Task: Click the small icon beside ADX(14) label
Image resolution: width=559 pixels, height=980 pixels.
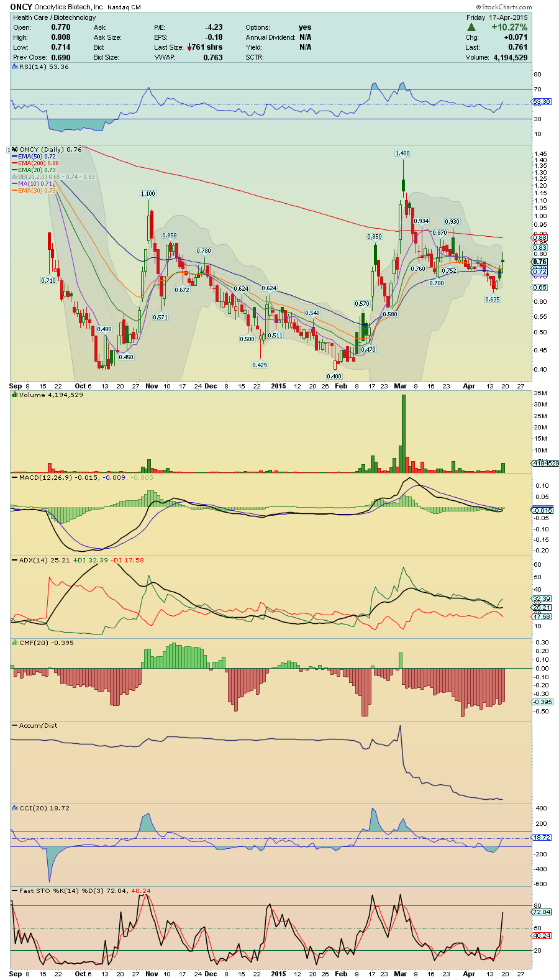Action: [15, 560]
